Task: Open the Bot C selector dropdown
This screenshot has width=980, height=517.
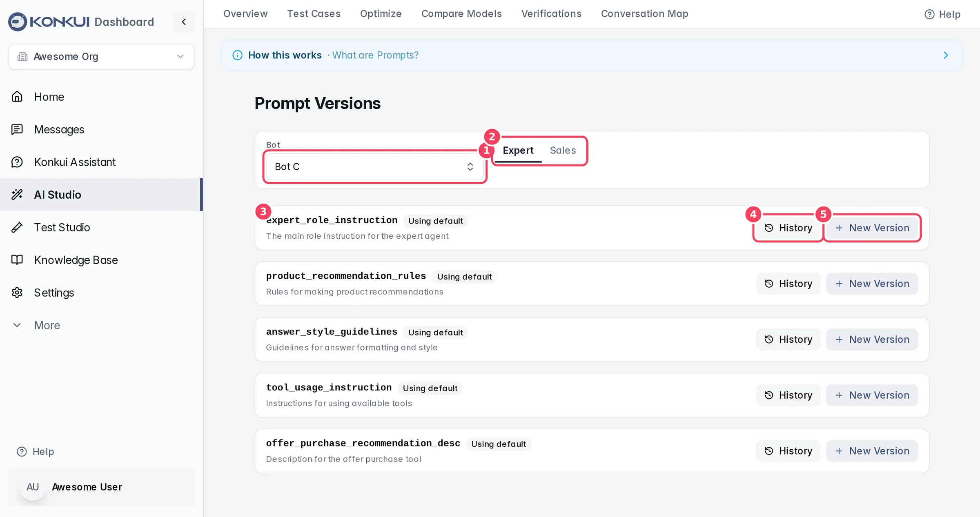Action: 374,166
